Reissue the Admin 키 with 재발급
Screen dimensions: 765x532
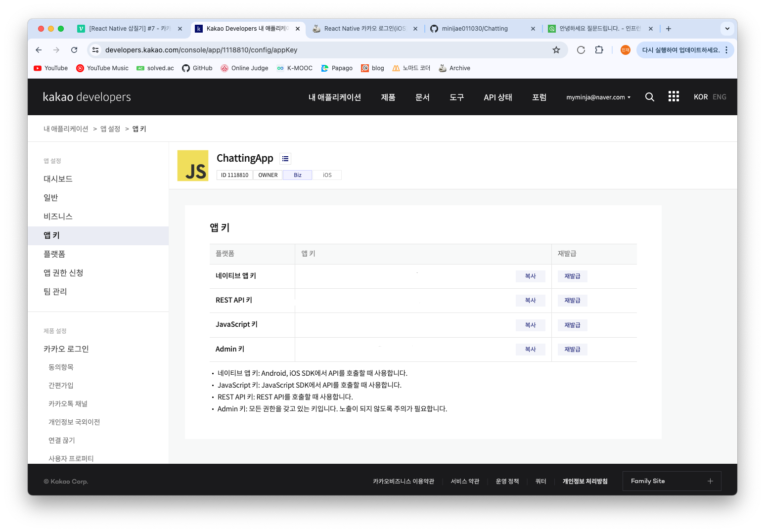point(572,350)
